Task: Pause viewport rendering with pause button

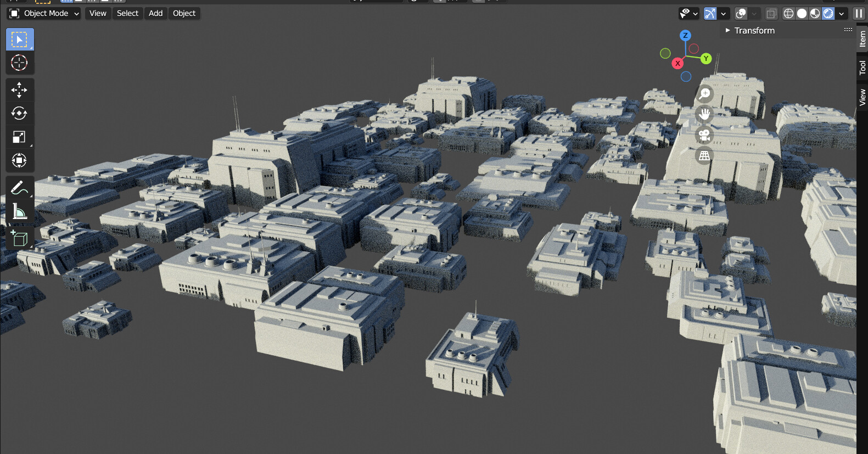Action: tap(859, 13)
